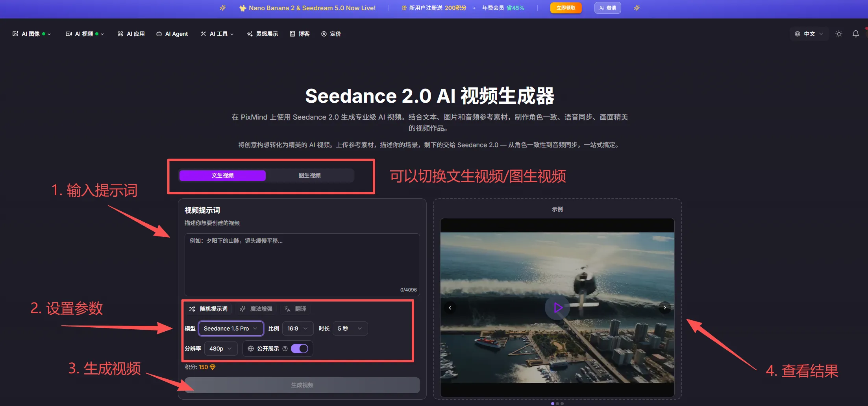The image size is (868, 406).
Task: Click 年费会员 省45% offer
Action: [503, 8]
